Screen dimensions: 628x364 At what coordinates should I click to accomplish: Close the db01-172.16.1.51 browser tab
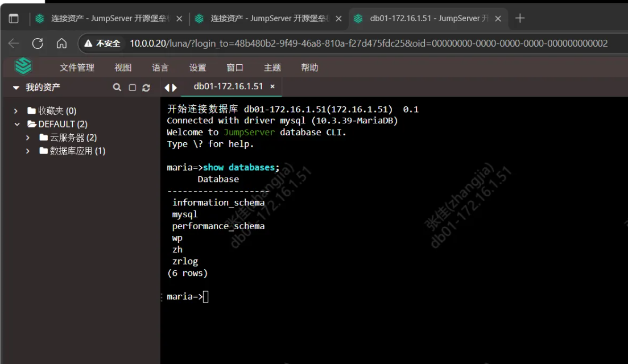(498, 18)
